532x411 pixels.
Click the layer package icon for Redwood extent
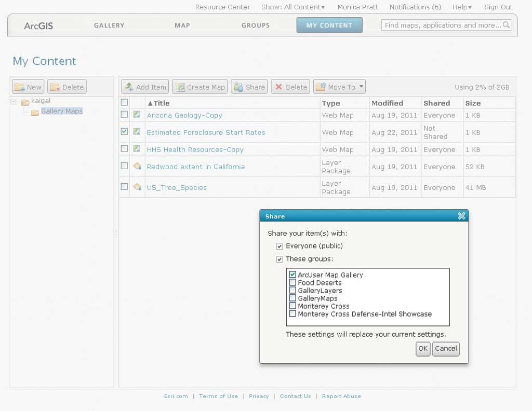coord(137,166)
